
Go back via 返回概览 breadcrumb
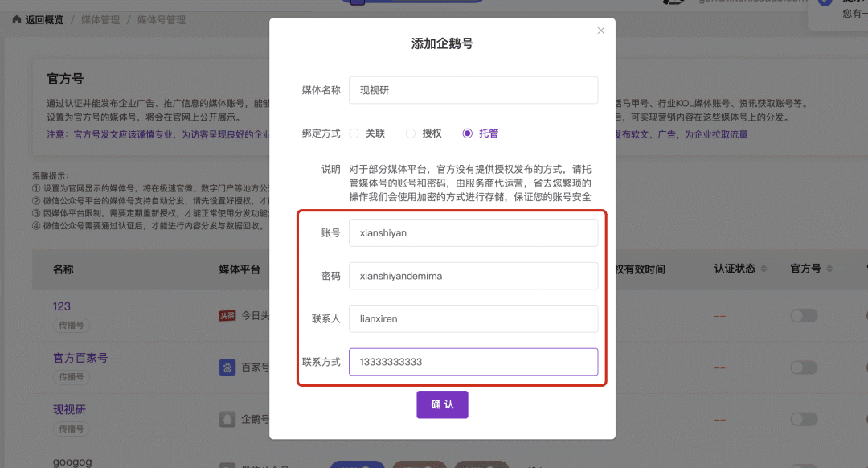[x=44, y=20]
